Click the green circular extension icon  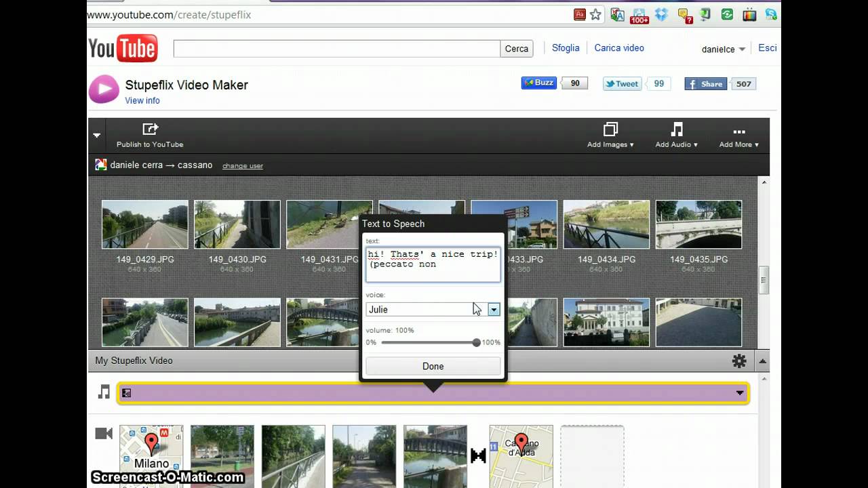[728, 14]
